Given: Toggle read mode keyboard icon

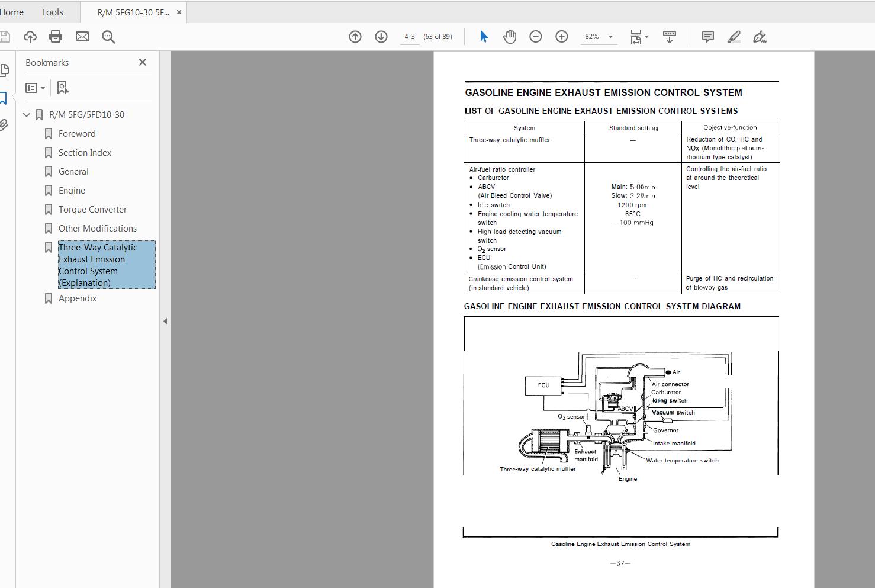Looking at the screenshot, I should (670, 37).
